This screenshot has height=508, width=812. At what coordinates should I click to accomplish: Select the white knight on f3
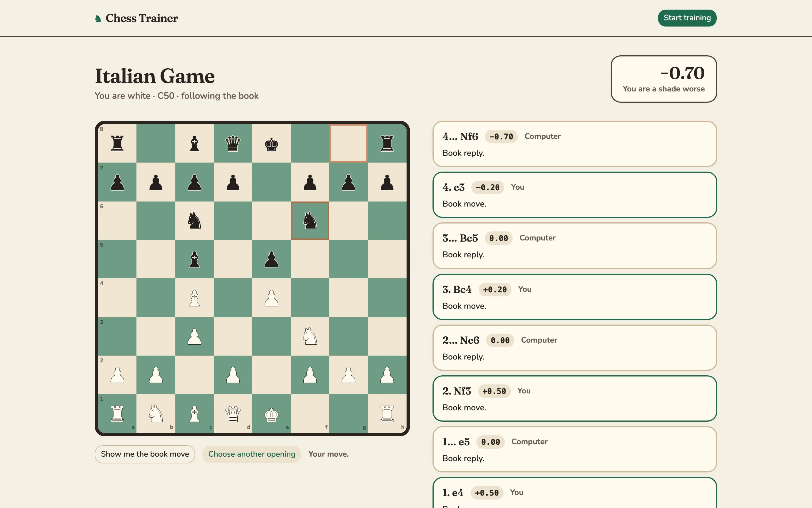coord(310,336)
